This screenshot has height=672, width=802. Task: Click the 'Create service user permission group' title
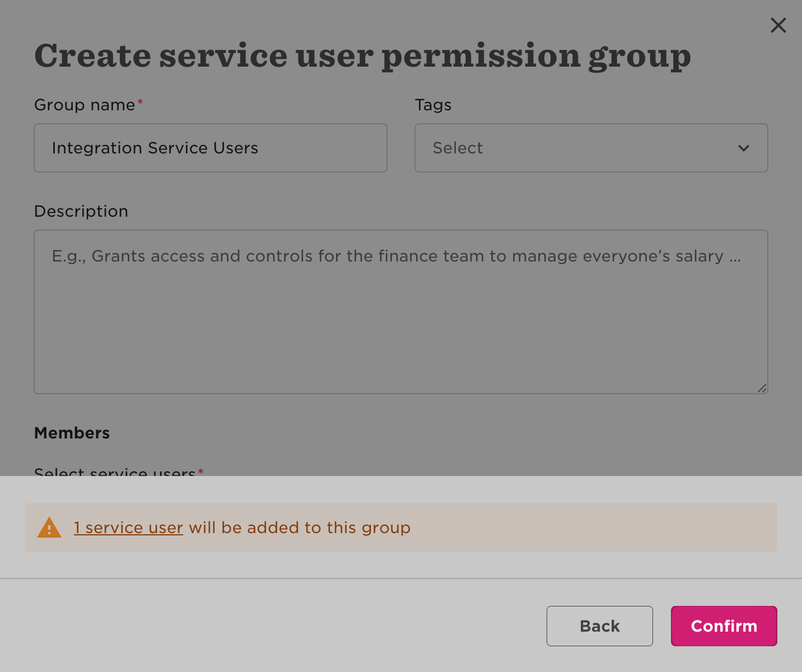pos(362,56)
